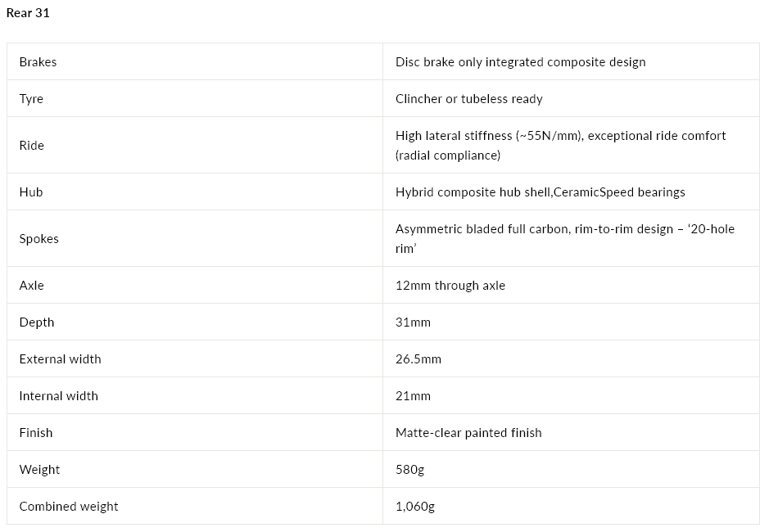The image size is (769, 532).
Task: Click the '31mm' depth value
Action: point(413,322)
